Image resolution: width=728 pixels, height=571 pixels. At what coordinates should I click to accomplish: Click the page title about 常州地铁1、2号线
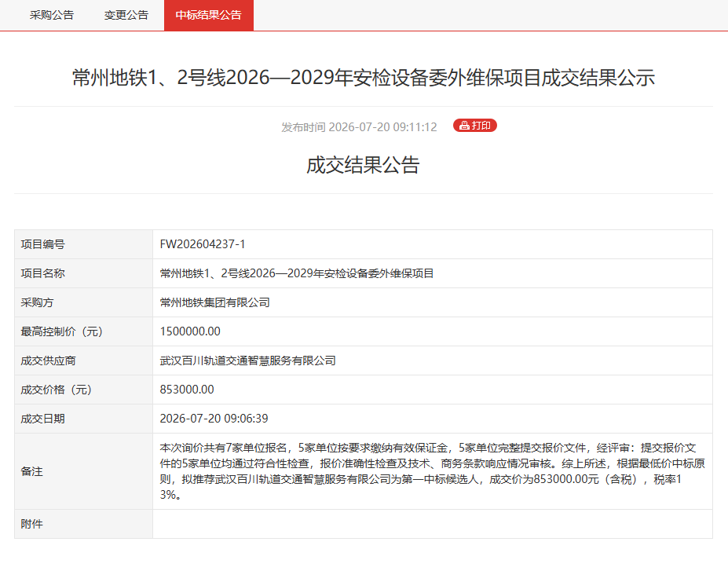(x=364, y=78)
